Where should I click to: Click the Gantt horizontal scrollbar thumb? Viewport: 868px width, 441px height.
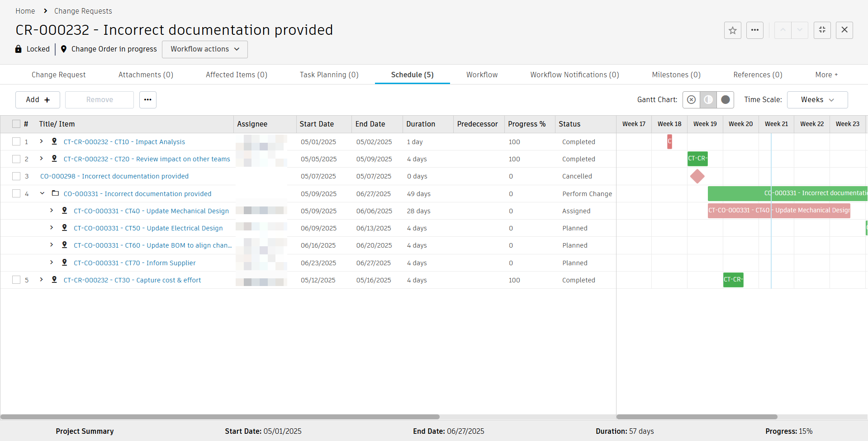point(697,417)
